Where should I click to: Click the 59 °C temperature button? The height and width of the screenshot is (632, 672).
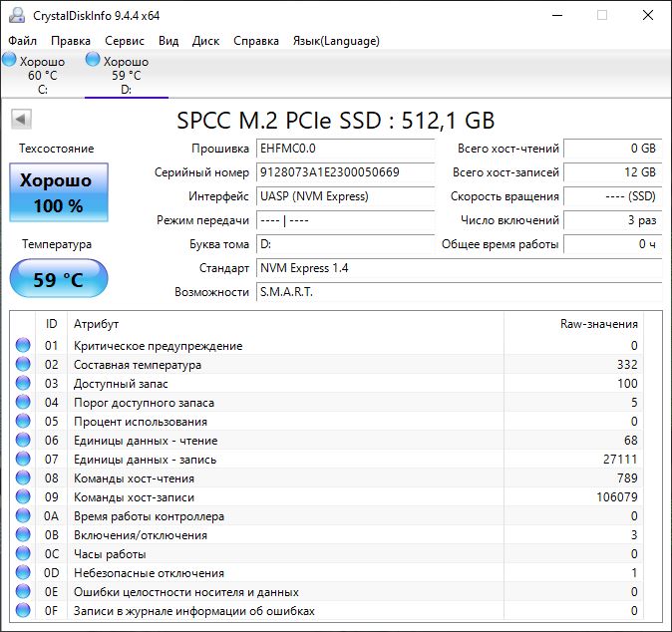point(59,279)
